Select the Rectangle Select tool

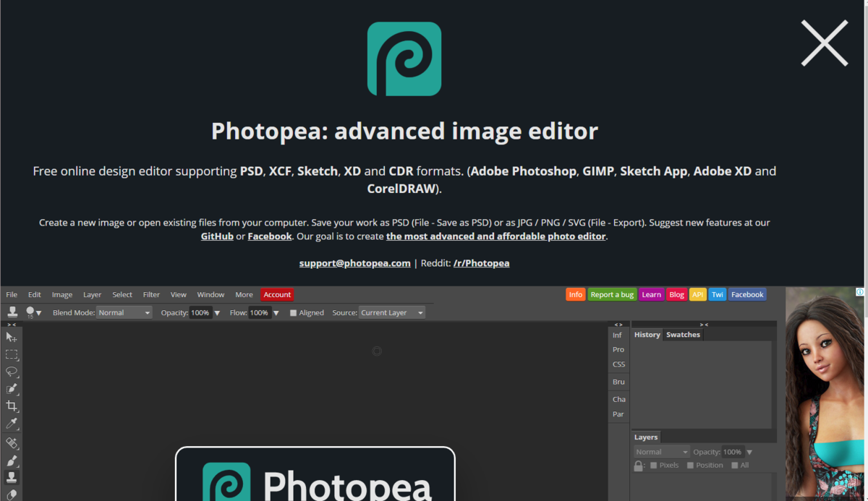[x=12, y=355]
